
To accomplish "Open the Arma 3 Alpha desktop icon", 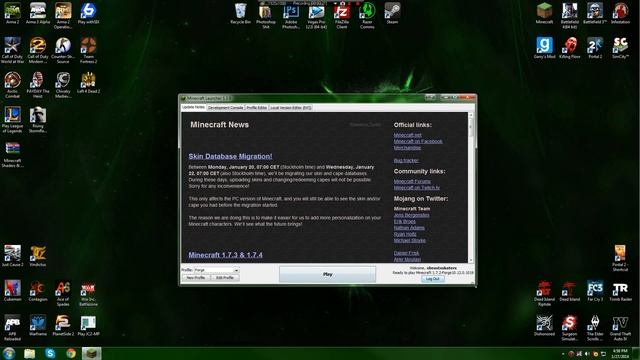I will point(38,13).
